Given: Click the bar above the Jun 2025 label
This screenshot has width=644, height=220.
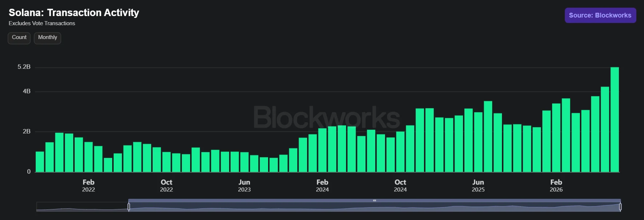Looking at the screenshot, I should [478, 142].
